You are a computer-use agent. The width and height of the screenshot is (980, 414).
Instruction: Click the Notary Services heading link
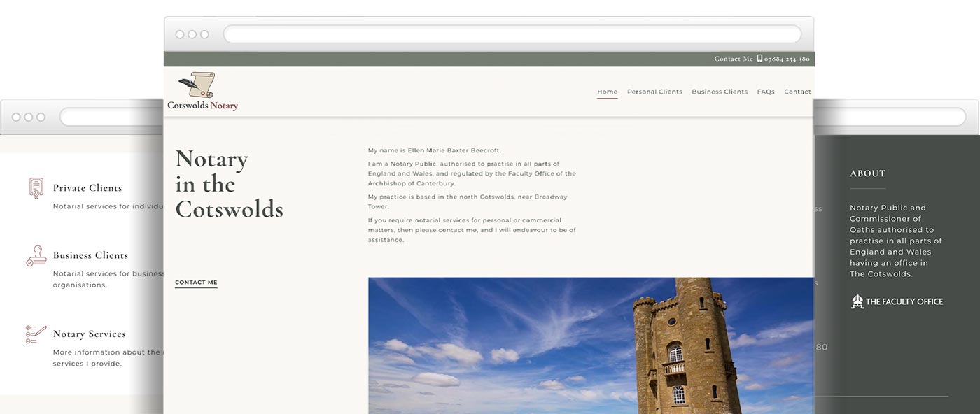point(90,334)
